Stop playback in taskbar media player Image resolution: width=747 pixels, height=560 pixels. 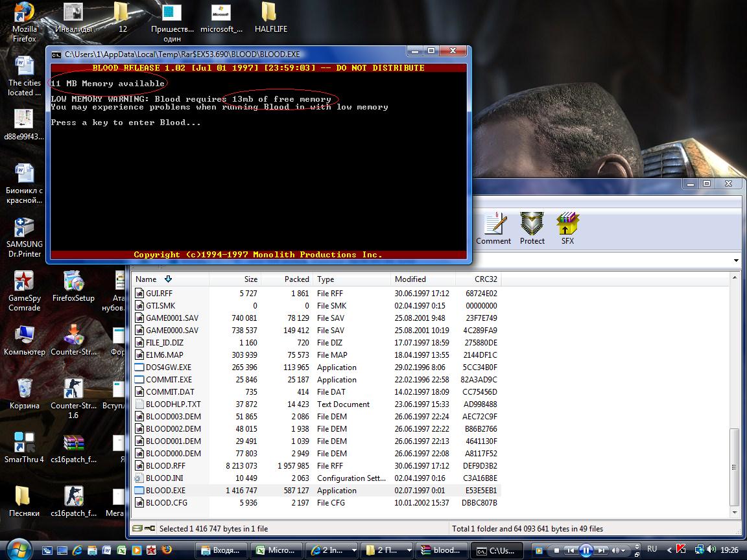tap(556, 550)
